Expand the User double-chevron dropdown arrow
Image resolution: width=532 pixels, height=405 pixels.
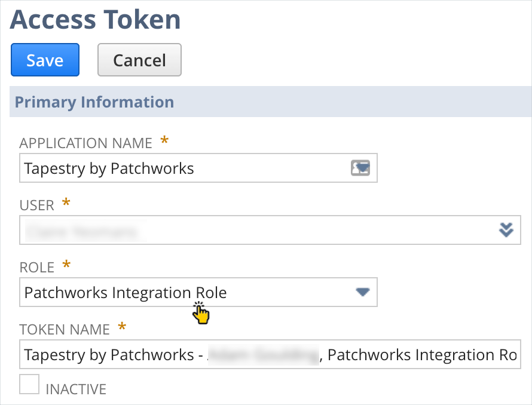(x=506, y=230)
